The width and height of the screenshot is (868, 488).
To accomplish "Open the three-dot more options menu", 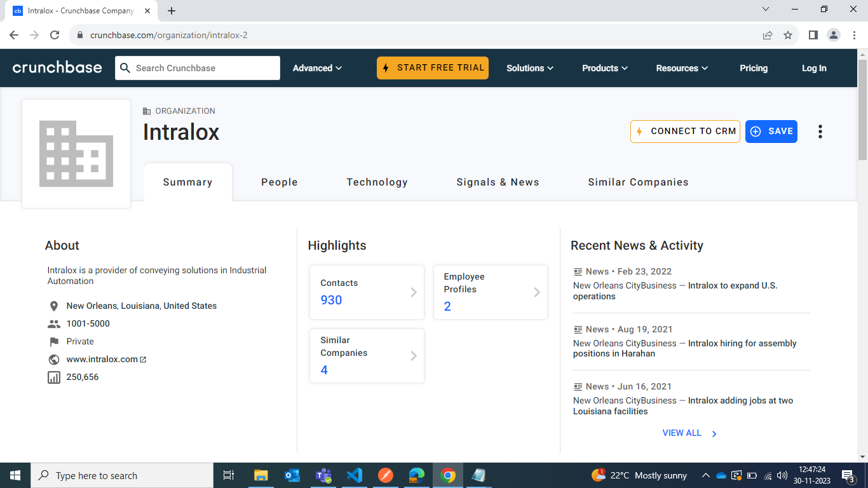I will (x=820, y=132).
